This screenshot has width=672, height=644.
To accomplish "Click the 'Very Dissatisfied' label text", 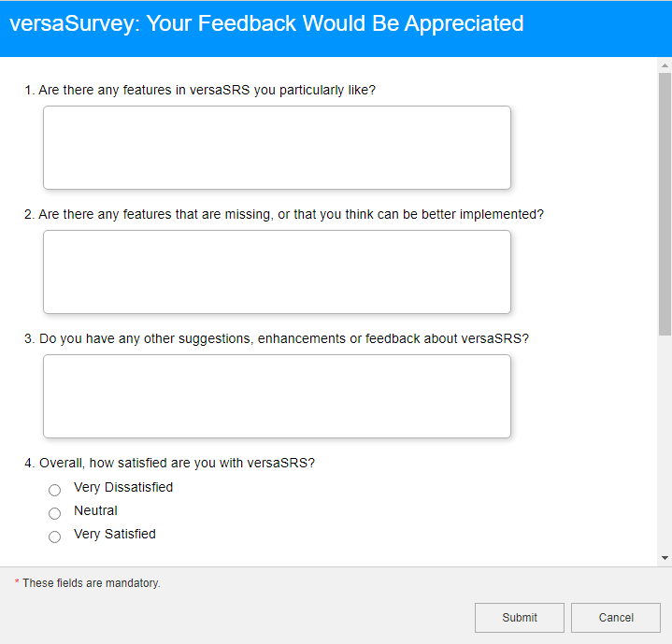I will coord(123,487).
